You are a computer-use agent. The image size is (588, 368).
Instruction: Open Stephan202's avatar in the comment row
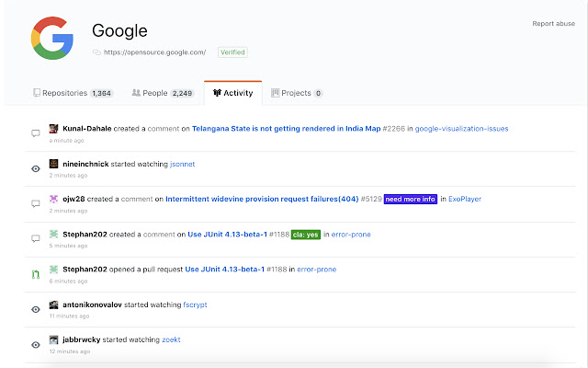[x=53, y=234]
